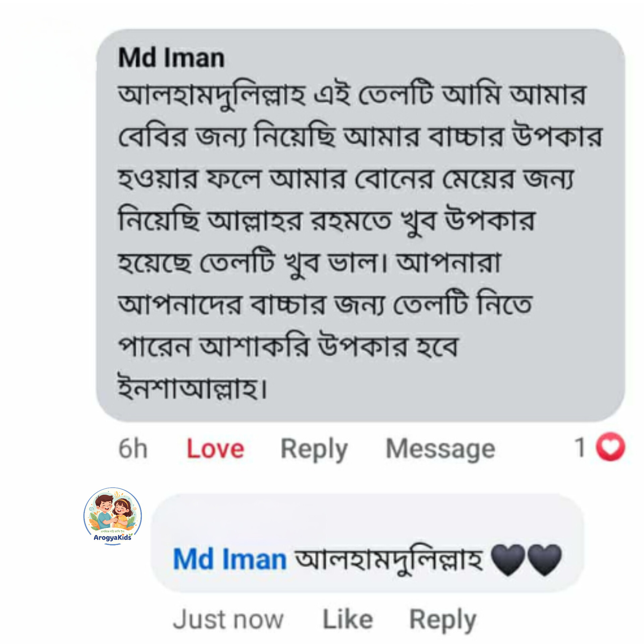Click the আলহামদুলিল্লাহ text in the reply
The height and width of the screenshot is (644, 644).
tap(388, 560)
